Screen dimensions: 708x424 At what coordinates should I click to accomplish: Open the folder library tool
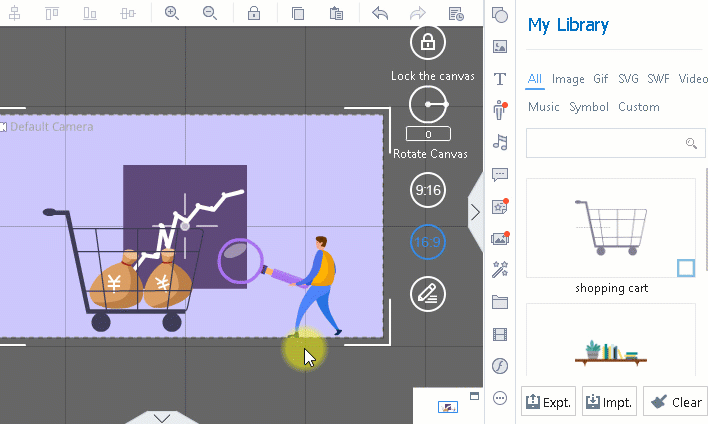[500, 302]
